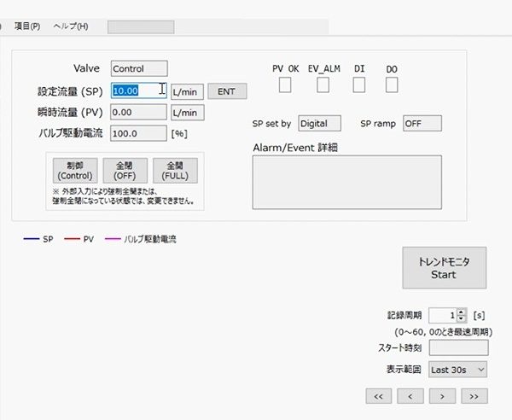
Task: Set valve to 全閉 (OFF)
Action: (x=125, y=171)
